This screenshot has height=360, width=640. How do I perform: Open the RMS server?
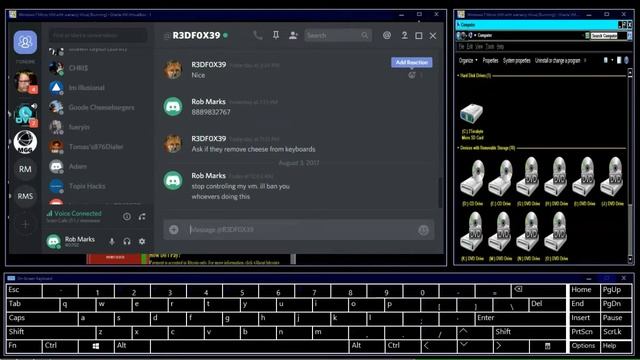coord(25,196)
